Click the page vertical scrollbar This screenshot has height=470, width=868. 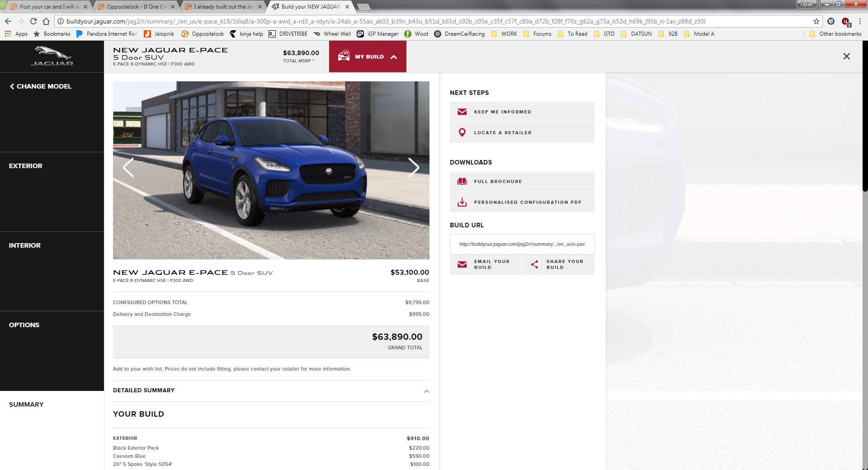tap(865, 116)
